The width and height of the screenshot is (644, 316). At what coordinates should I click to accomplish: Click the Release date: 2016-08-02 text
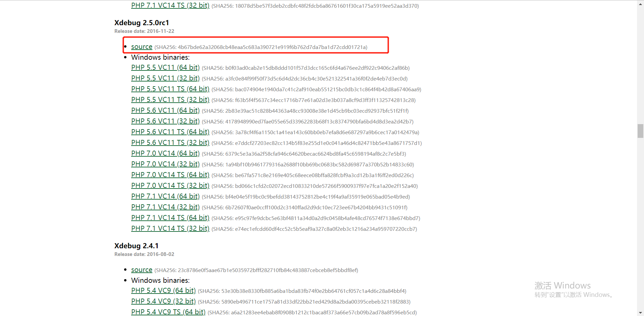pyautogui.click(x=144, y=254)
